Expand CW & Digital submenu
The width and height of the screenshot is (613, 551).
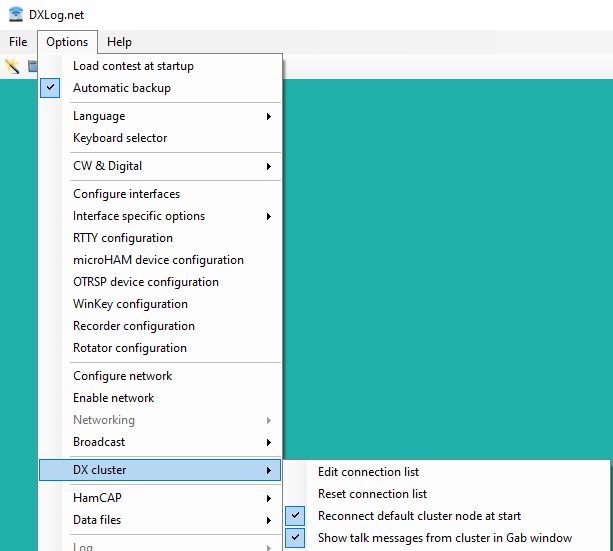pyautogui.click(x=160, y=166)
